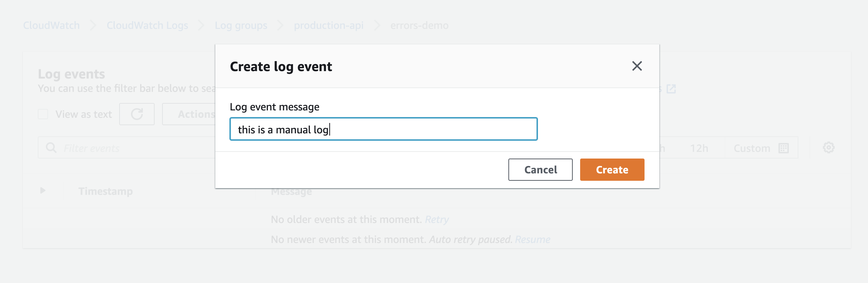Close the Create log event dialog
The height and width of the screenshot is (283, 868).
[637, 66]
